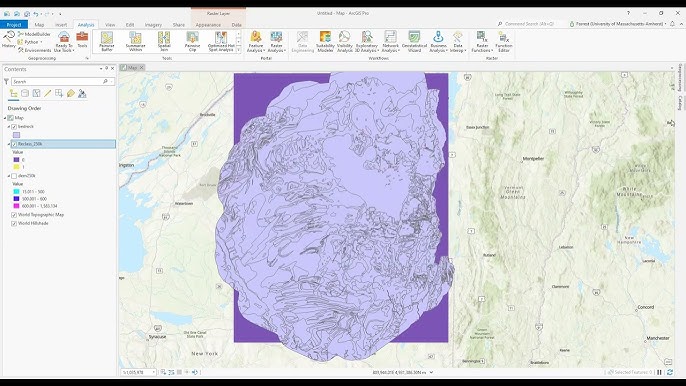686x386 pixels.
Task: Start the Geostatistical Wizard
Action: (x=414, y=42)
